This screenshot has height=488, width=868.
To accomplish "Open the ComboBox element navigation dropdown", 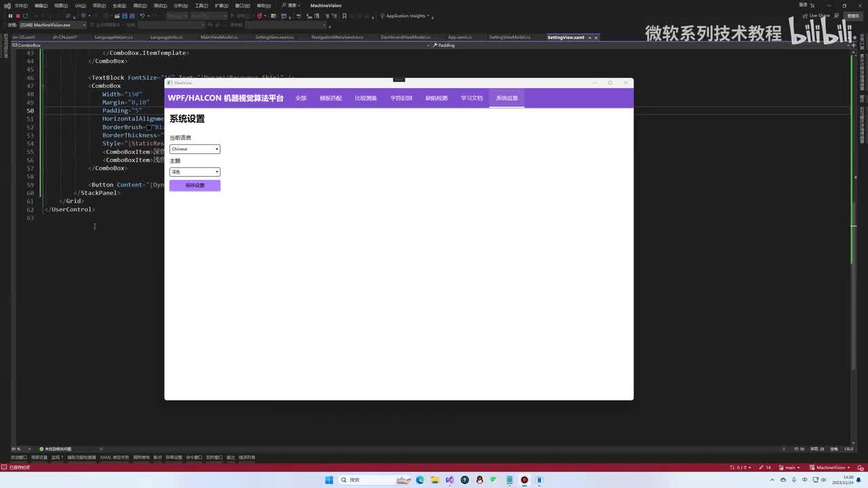I will point(221,45).
